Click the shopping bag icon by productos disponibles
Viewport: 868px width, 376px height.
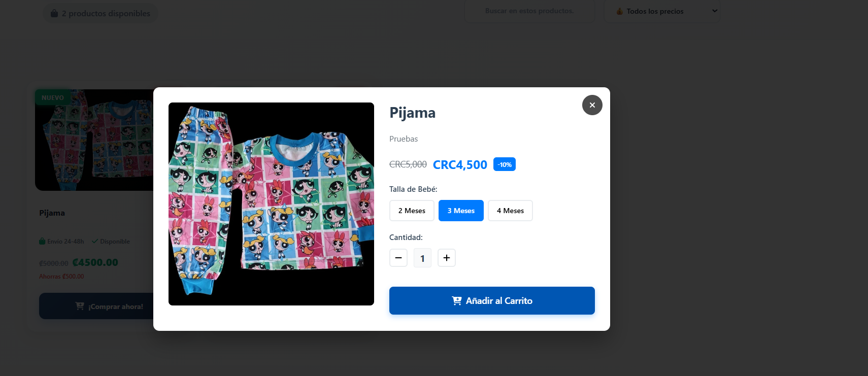[54, 13]
